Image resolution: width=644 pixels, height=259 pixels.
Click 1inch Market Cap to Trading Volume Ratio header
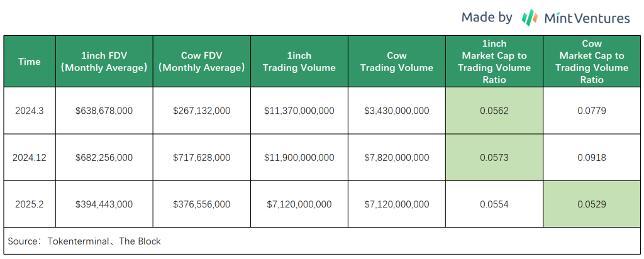[494, 62]
